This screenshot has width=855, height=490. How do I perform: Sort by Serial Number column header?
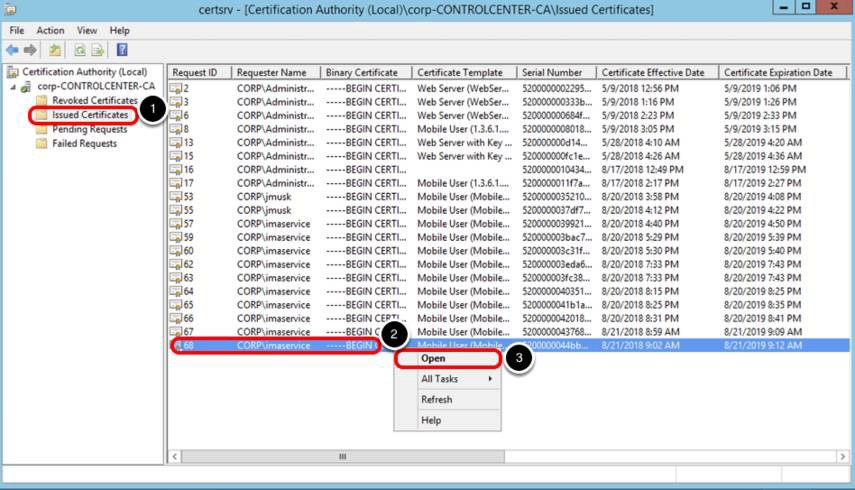556,72
